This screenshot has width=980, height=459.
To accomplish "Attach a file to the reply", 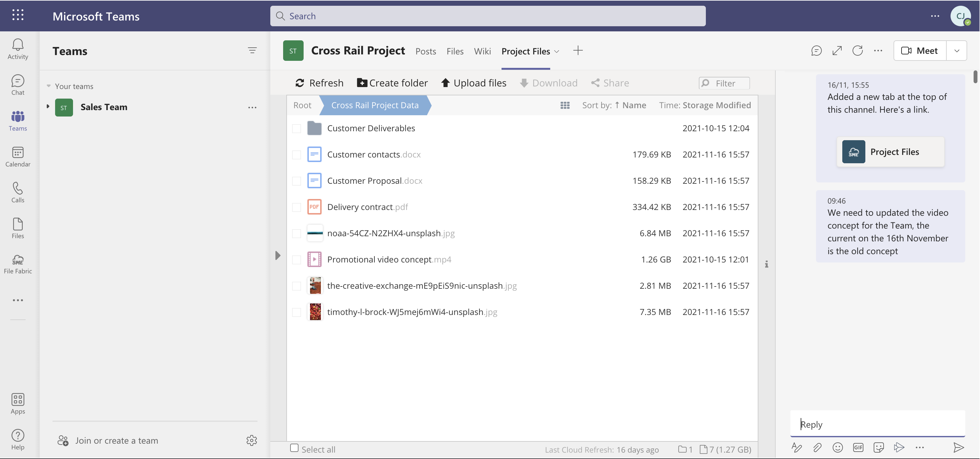I will [x=817, y=447].
